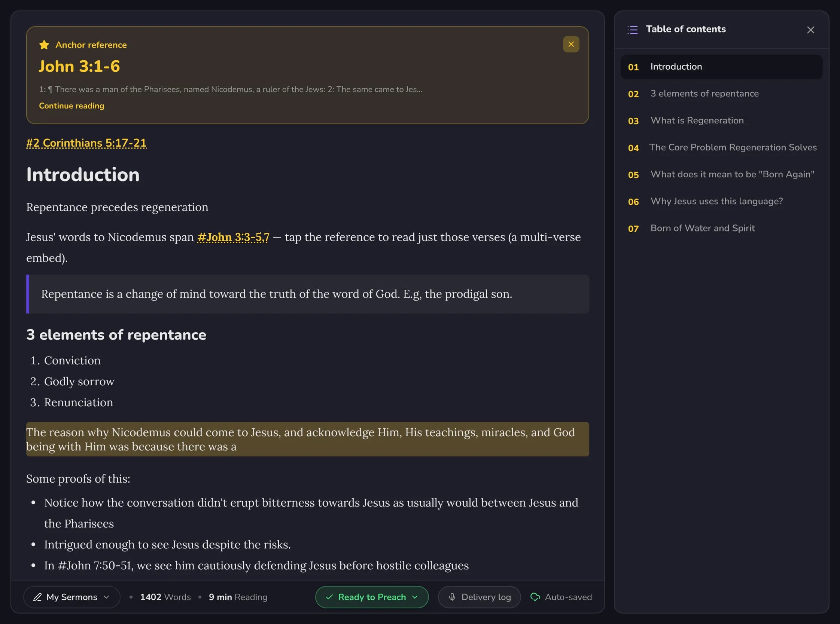The image size is (840, 624).
Task: Open the #2 Corinthians 5:17-21 reference
Action: click(86, 143)
